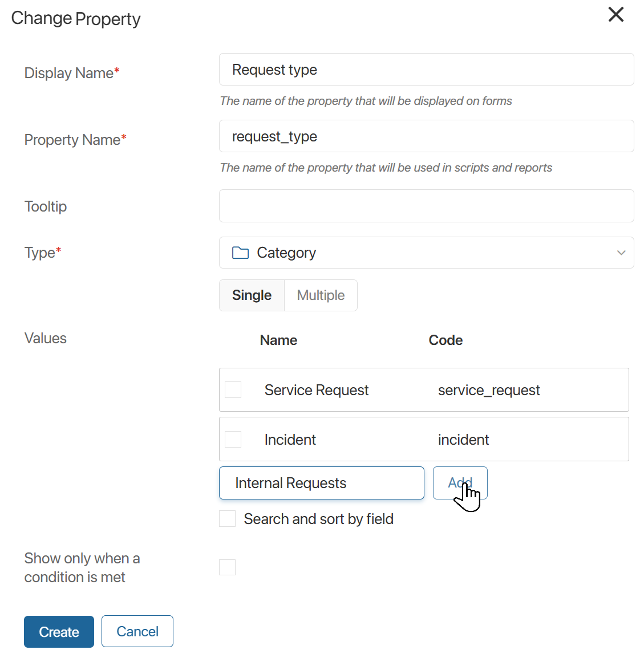Click the Property Name label

point(75,140)
